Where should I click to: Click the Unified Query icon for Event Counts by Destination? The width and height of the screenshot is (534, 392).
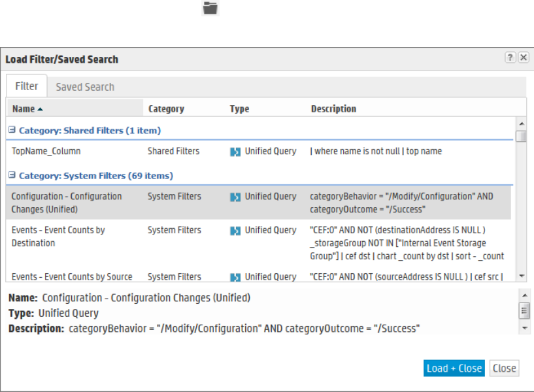click(235, 231)
